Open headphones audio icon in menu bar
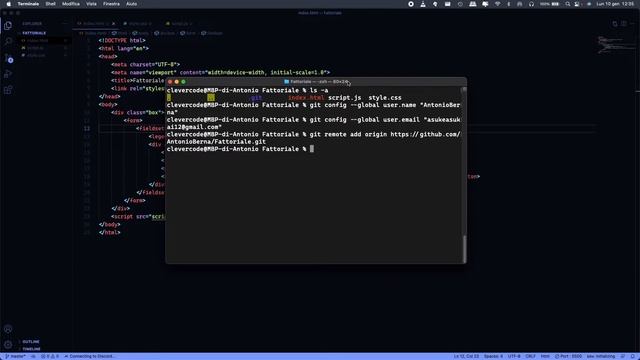 coord(531,4)
